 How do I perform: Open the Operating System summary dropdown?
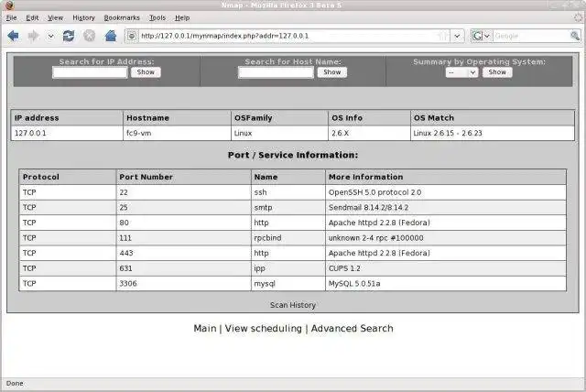(x=461, y=72)
